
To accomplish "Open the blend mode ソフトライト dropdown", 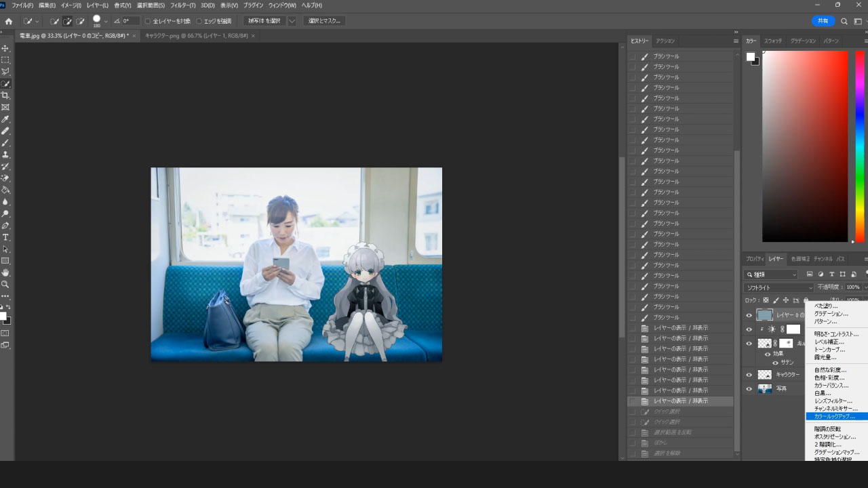I will pyautogui.click(x=778, y=287).
